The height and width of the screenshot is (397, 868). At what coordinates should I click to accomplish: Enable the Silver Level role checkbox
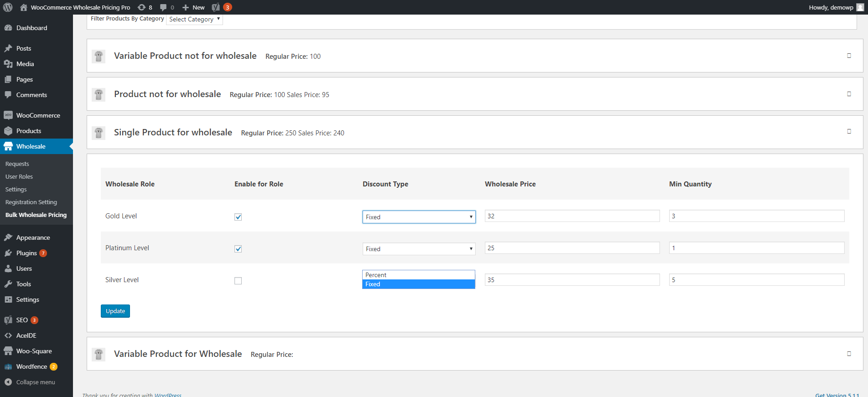238,281
